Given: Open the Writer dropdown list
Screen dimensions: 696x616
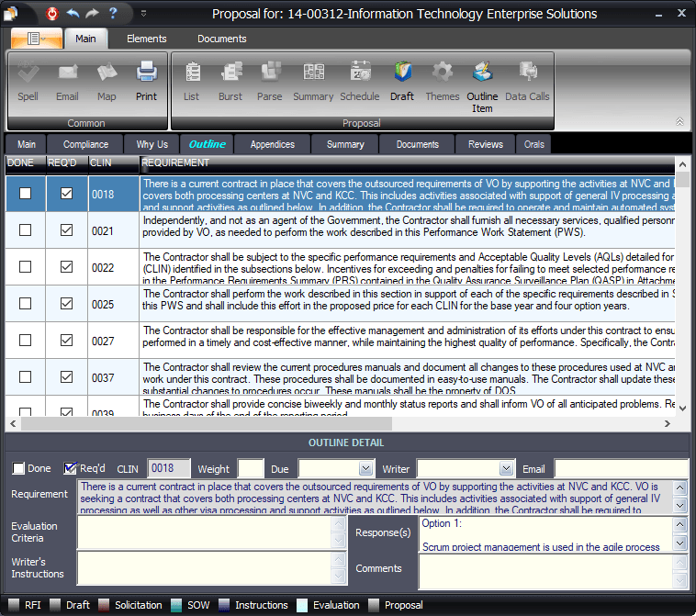Looking at the screenshot, I should click(506, 469).
